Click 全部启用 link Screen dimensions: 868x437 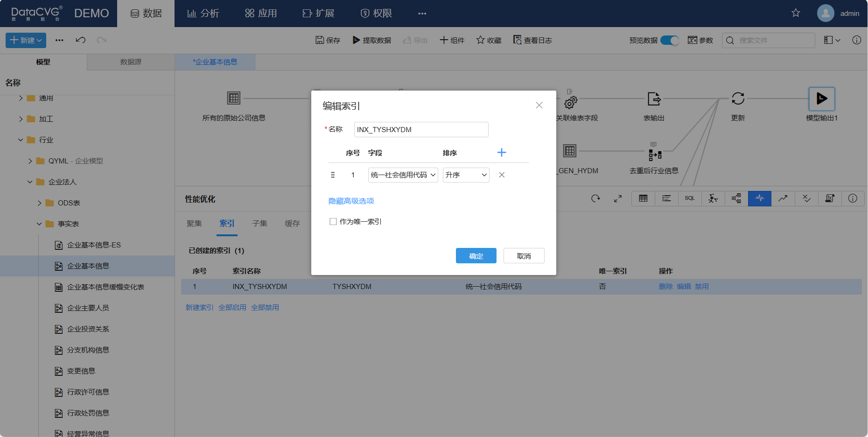click(x=232, y=308)
